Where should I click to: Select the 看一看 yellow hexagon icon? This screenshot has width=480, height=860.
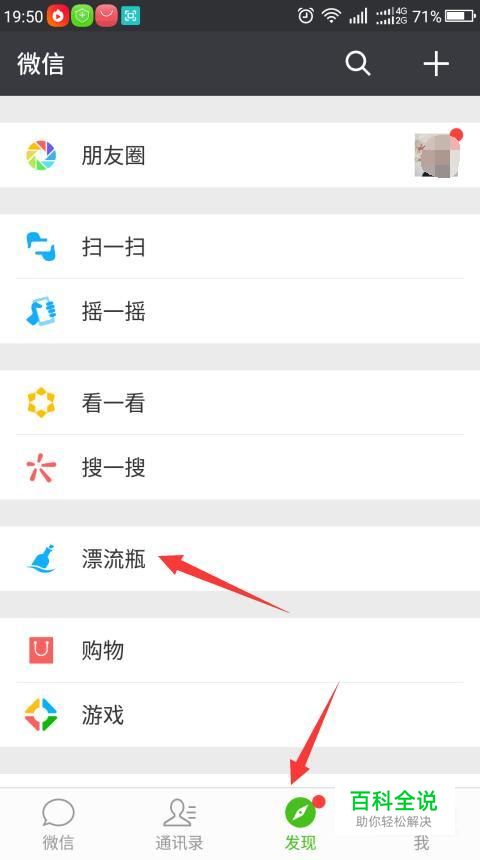41,403
